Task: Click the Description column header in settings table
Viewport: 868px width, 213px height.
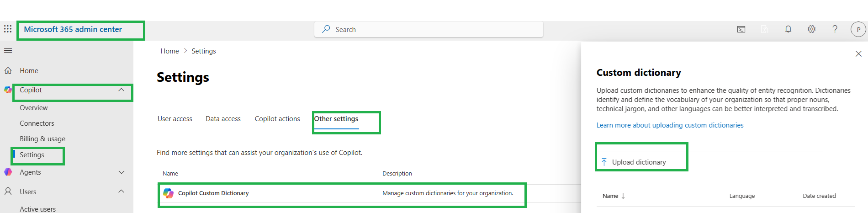Action: point(397,174)
